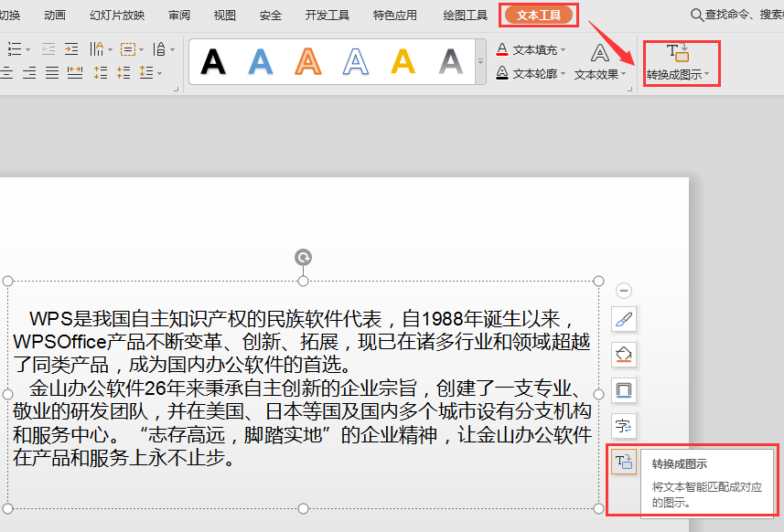Viewport: 784px width, 532px height.
Task: Open the 审阅 tab
Action: pos(179,16)
